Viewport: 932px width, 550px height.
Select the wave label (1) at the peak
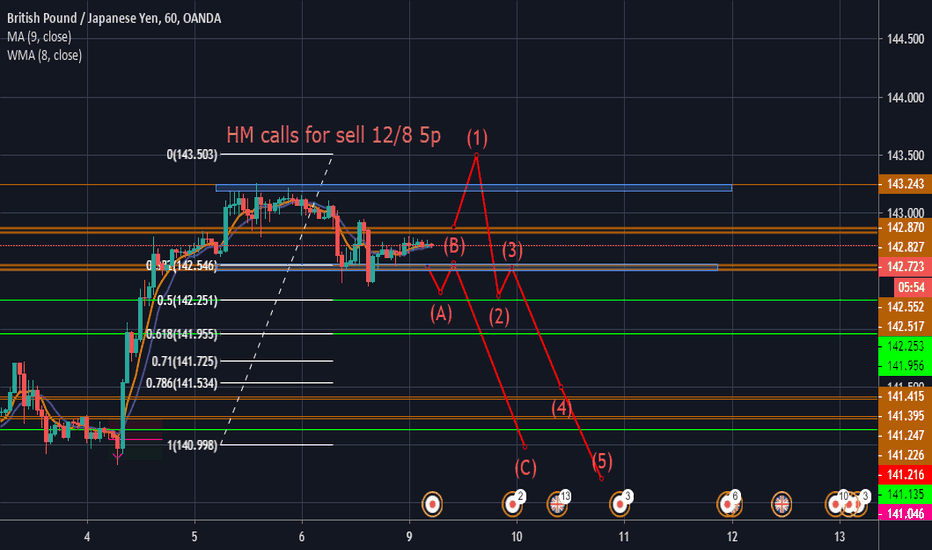pyautogui.click(x=477, y=136)
